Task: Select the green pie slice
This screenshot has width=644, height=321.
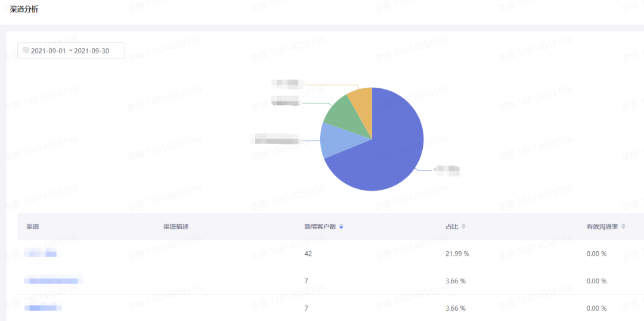Action: click(x=348, y=116)
